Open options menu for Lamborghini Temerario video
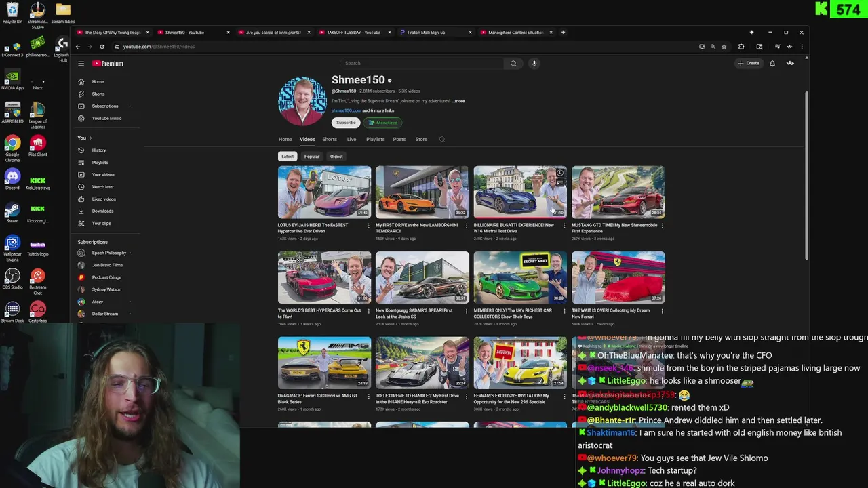The width and height of the screenshot is (868, 488). tap(467, 226)
